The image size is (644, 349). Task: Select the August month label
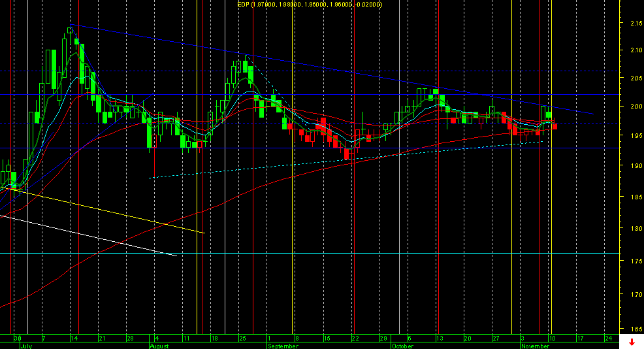pos(159,346)
